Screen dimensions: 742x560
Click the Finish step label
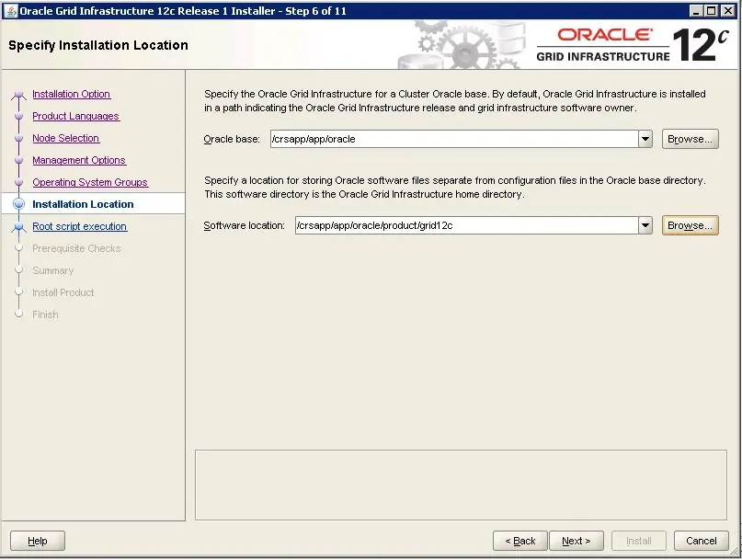(45, 314)
